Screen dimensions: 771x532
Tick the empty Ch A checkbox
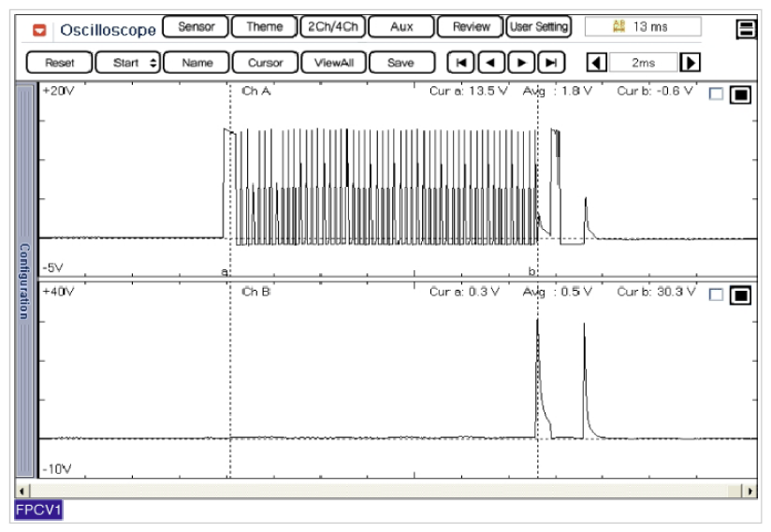pos(716,94)
